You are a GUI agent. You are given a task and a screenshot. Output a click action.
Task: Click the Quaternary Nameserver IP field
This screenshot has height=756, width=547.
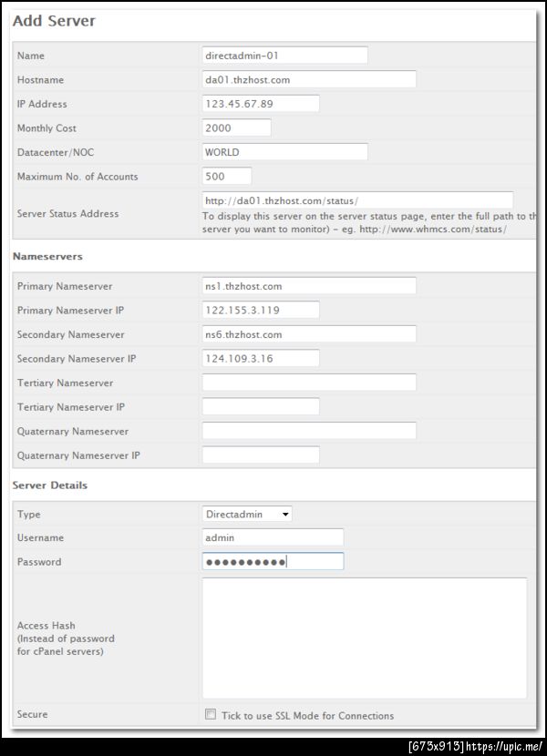click(261, 455)
